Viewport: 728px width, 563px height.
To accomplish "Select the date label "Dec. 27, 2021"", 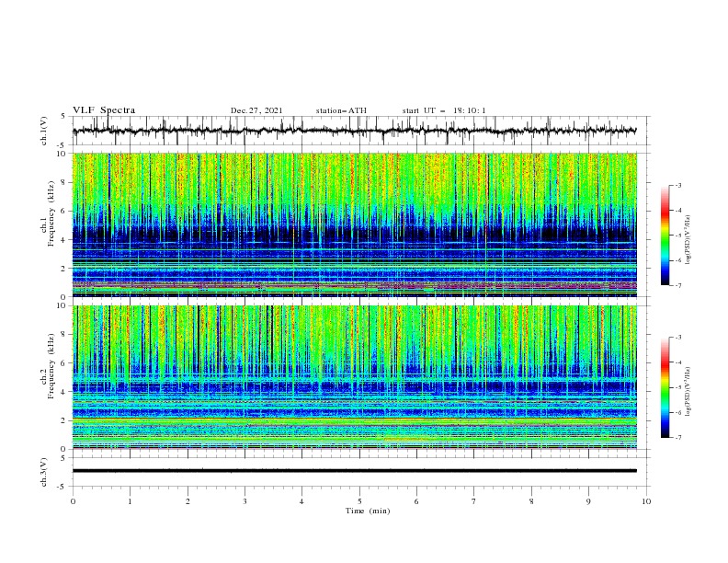I will tap(256, 110).
